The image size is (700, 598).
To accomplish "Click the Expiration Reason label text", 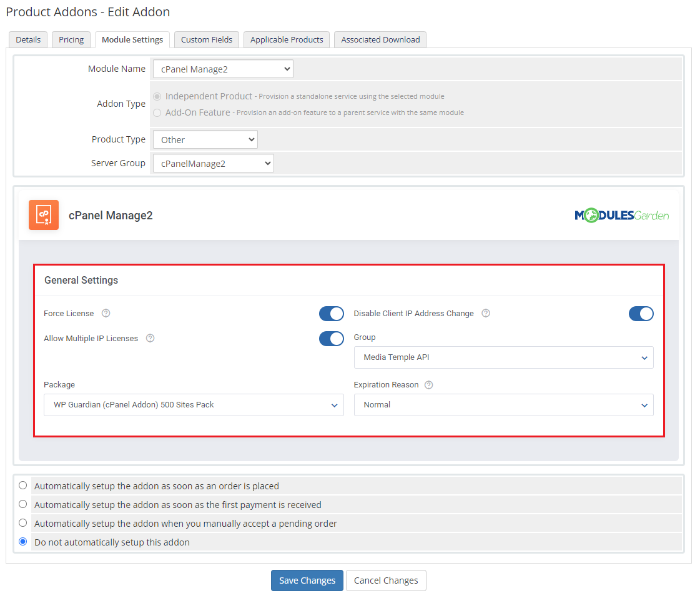I will pyautogui.click(x=386, y=384).
